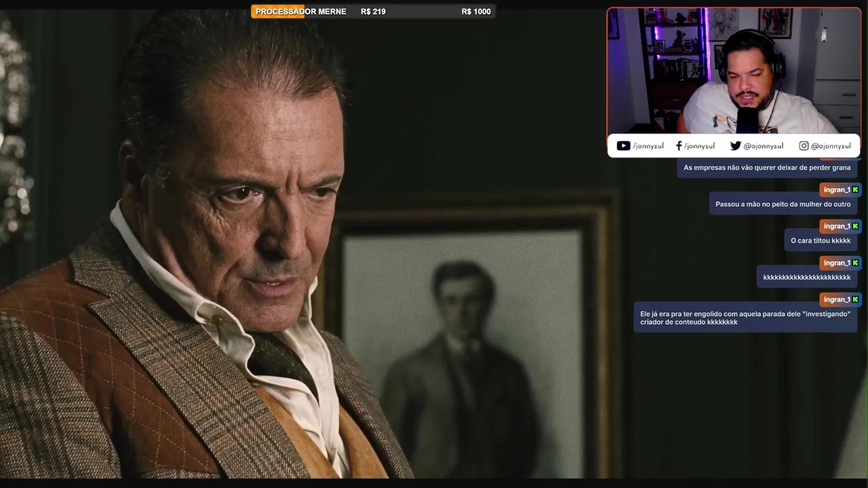
Task: Click message 'O cara tiltou kkkkk'
Action: pos(821,241)
